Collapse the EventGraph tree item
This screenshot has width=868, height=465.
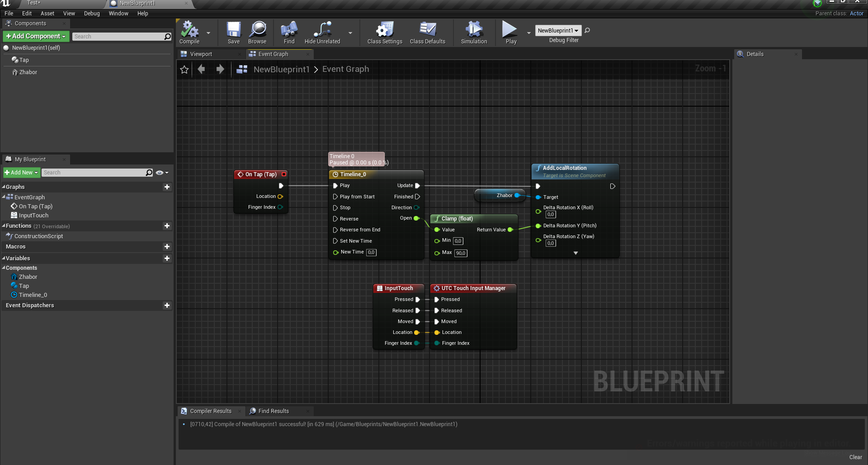click(4, 197)
